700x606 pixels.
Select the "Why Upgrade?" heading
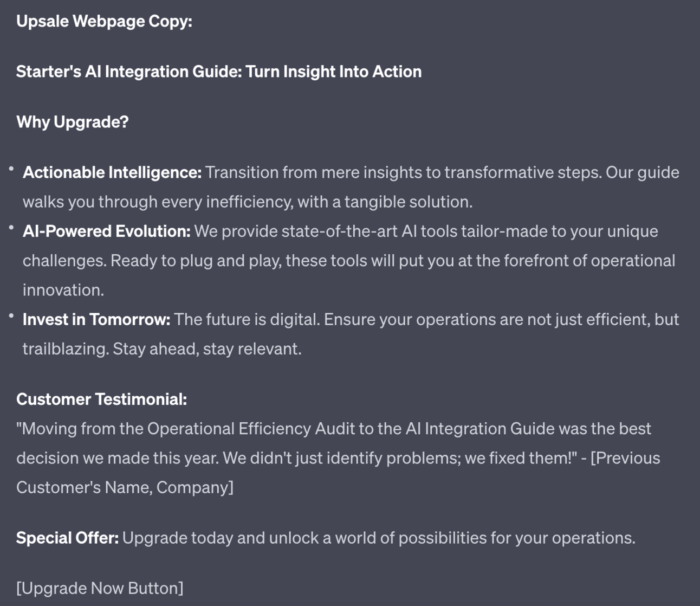point(73,122)
